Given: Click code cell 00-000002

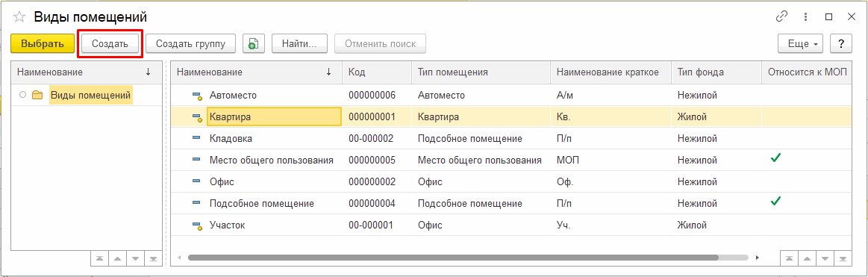Looking at the screenshot, I should click(376, 139).
